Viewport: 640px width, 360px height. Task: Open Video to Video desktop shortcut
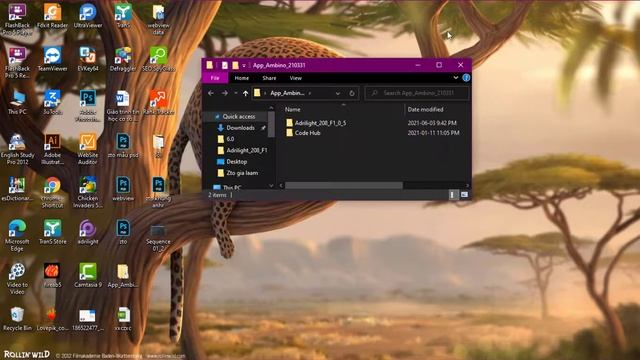pos(17,278)
